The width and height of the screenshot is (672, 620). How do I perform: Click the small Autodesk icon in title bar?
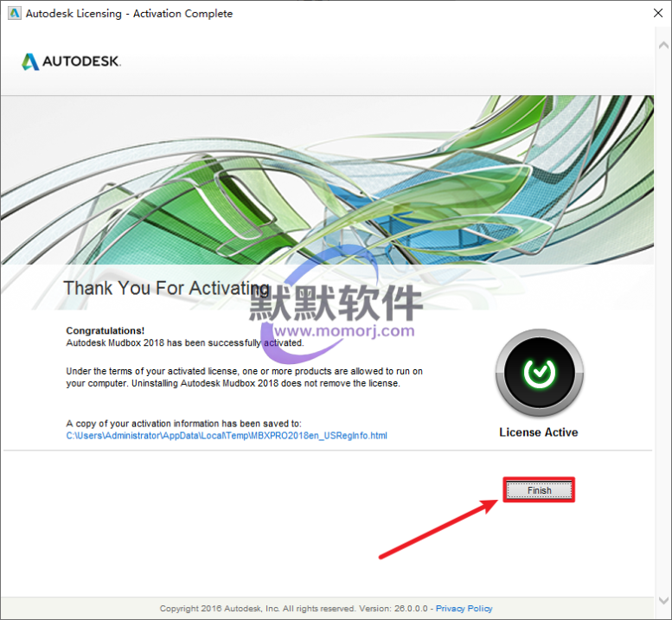click(12, 13)
